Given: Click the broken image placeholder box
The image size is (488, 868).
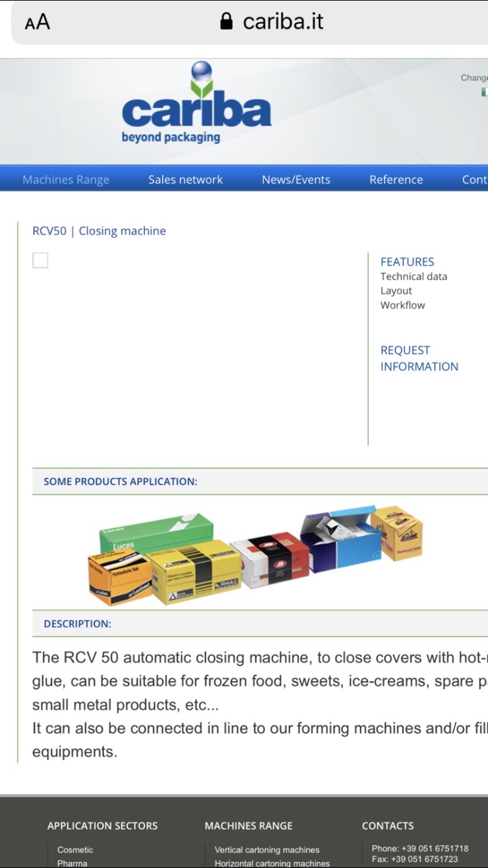Looking at the screenshot, I should coord(40,260).
